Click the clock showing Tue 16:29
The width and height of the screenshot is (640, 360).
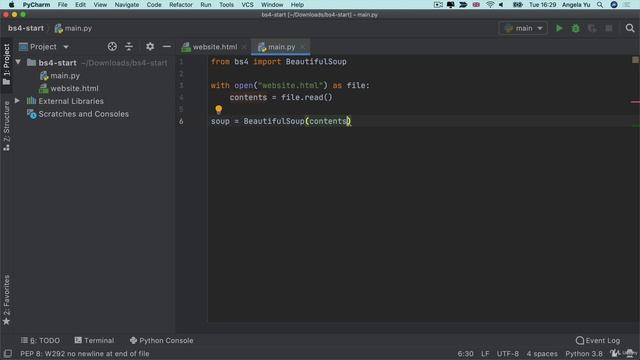coord(542,4)
